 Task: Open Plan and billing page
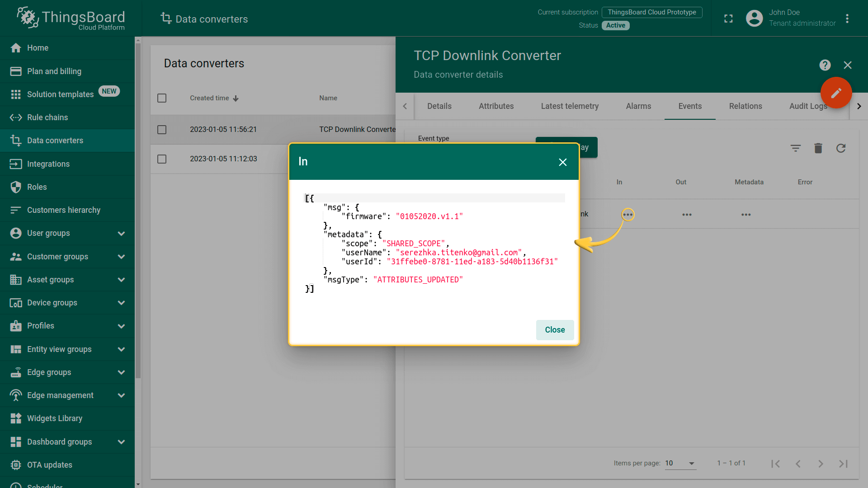67,71
